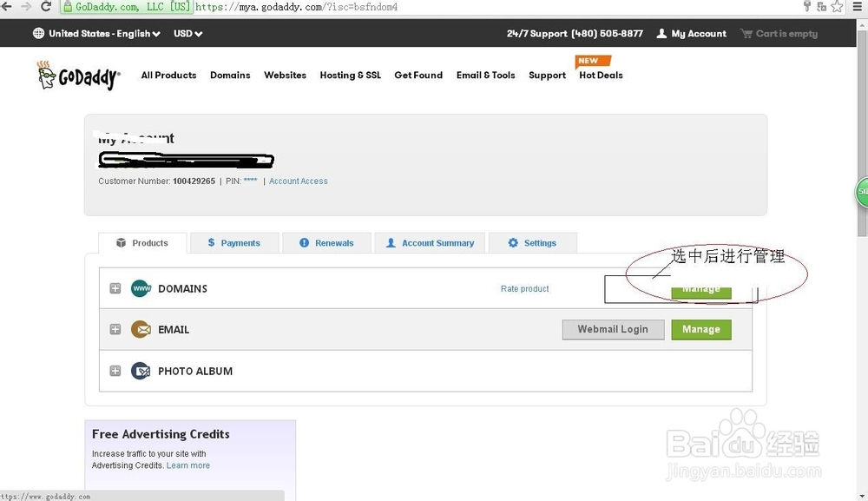Viewport: 868px width, 501px height.
Task: Switch to the Products tab
Action: (x=142, y=243)
